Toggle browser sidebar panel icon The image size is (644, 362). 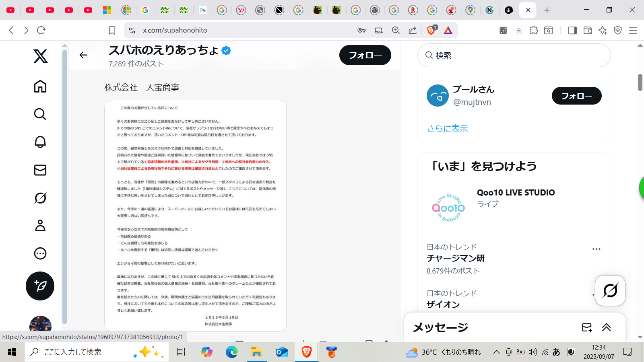coord(572,30)
